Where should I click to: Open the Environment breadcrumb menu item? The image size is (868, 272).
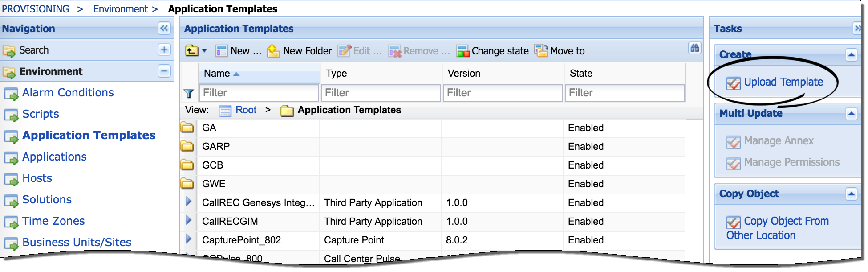coord(120,8)
